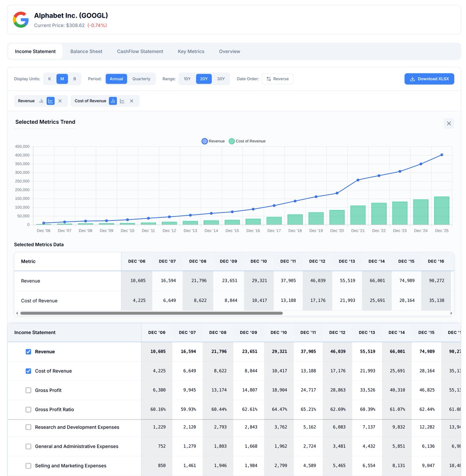
Task: Click the Dec '21 revenue data point
Action: point(358,180)
